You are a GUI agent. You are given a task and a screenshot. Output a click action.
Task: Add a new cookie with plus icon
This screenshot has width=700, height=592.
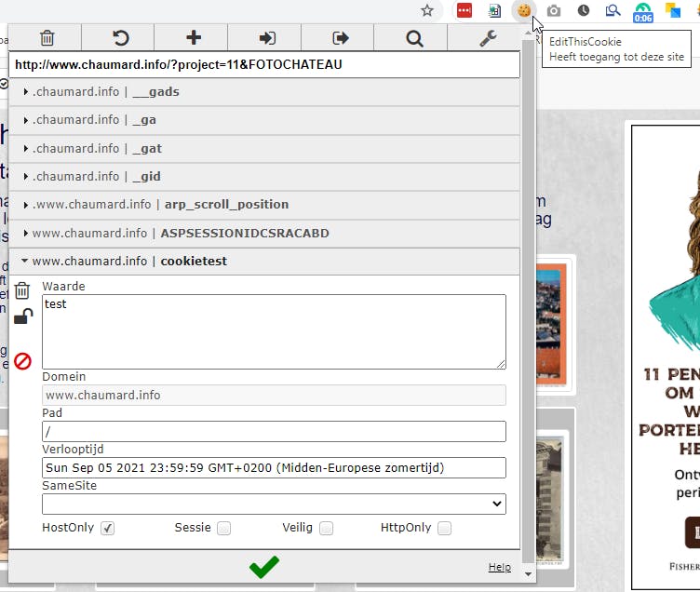click(x=194, y=37)
